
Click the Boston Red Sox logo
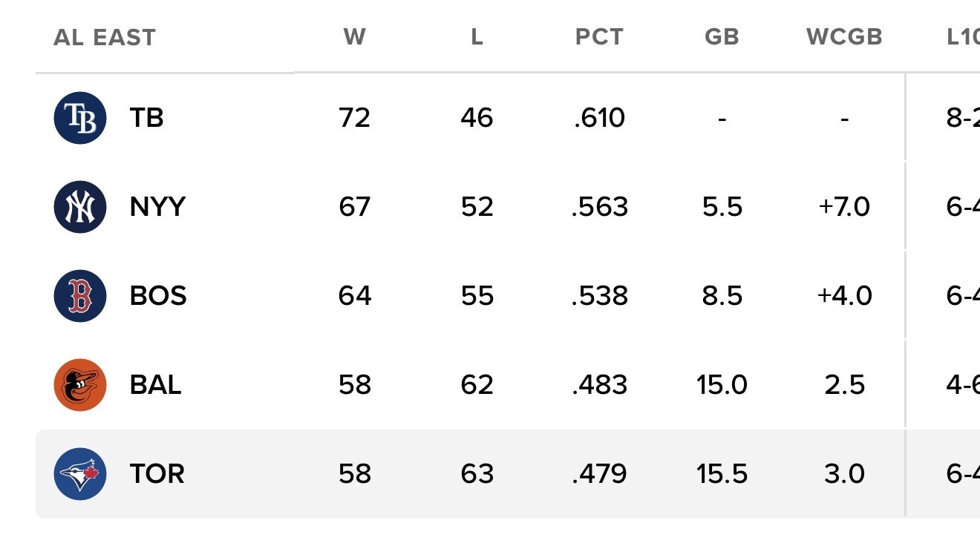80,296
